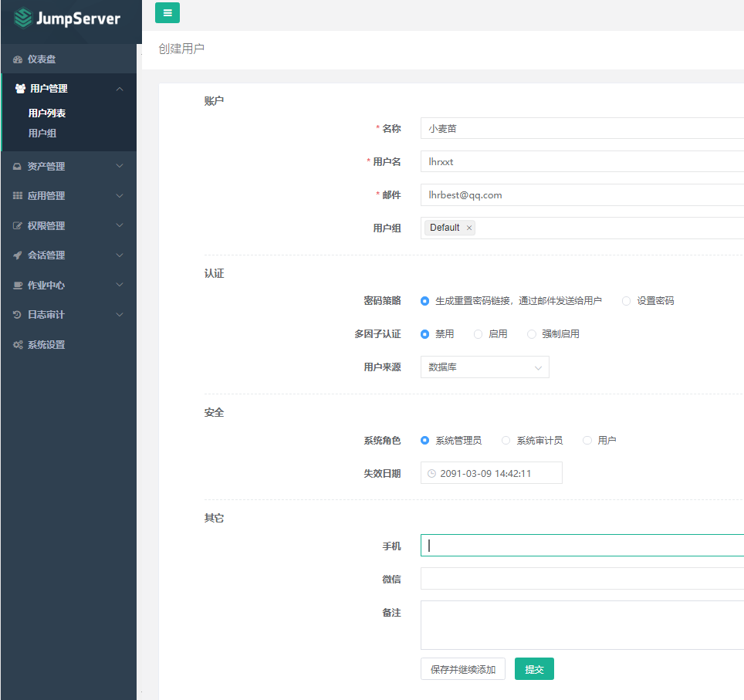Open the 用户来源 dropdown
Viewport: 744px width, 700px height.
pos(484,367)
